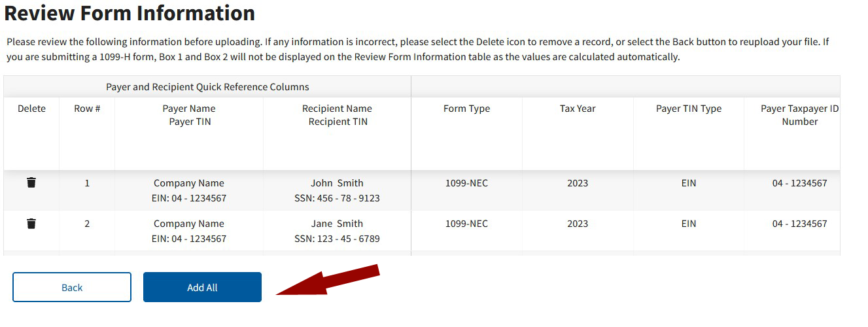
Task: Click the Delete column header
Action: pyautogui.click(x=31, y=109)
